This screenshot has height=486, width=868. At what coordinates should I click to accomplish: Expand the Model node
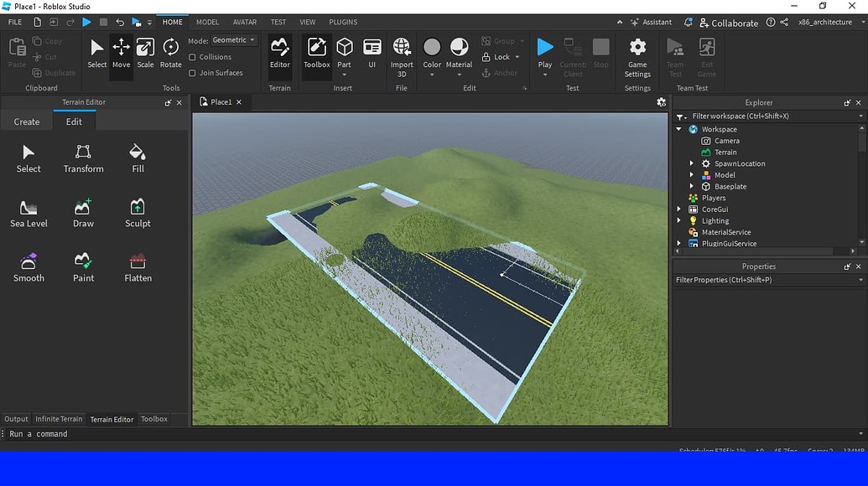691,175
